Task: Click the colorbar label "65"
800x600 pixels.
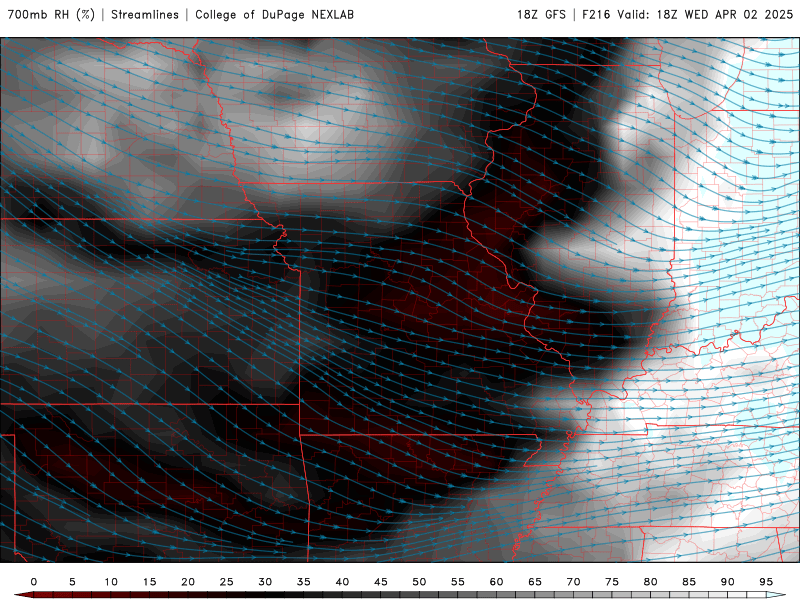Action: point(535,582)
